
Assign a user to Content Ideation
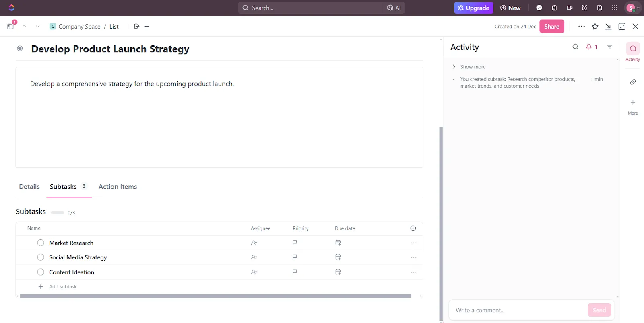click(x=254, y=272)
